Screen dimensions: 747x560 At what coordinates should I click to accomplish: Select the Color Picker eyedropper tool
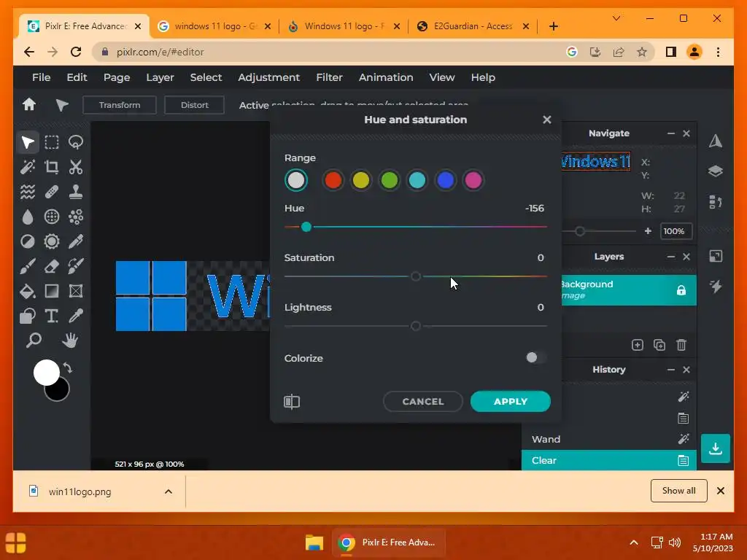coord(76,316)
